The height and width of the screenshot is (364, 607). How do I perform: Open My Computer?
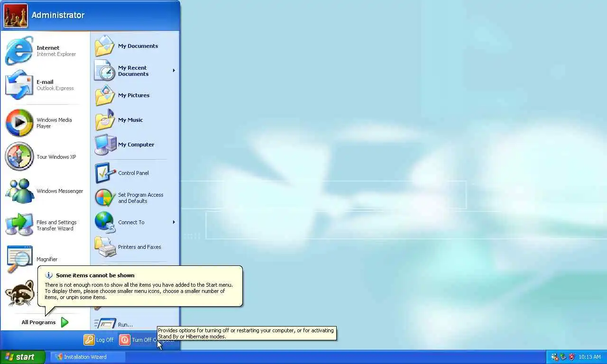(135, 145)
